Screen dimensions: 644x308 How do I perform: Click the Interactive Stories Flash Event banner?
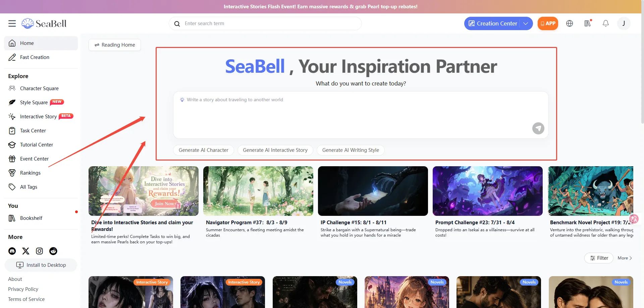click(321, 7)
